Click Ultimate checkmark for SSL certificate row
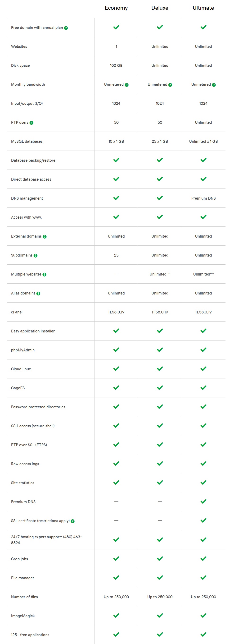 coord(203,520)
